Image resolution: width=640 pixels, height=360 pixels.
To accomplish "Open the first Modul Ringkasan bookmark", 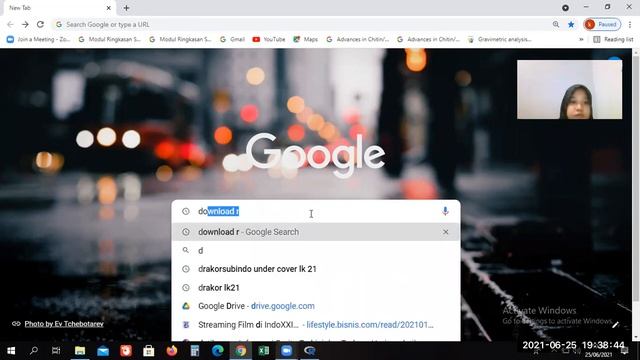I will click(109, 39).
